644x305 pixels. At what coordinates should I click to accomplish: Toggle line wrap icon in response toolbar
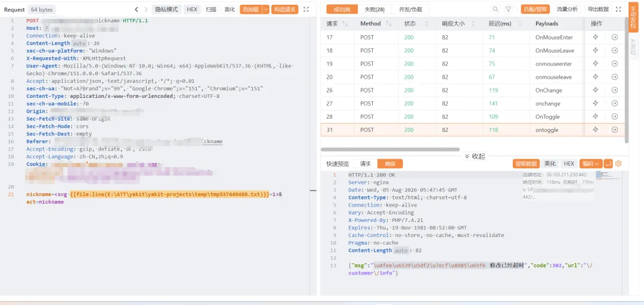coord(608,164)
